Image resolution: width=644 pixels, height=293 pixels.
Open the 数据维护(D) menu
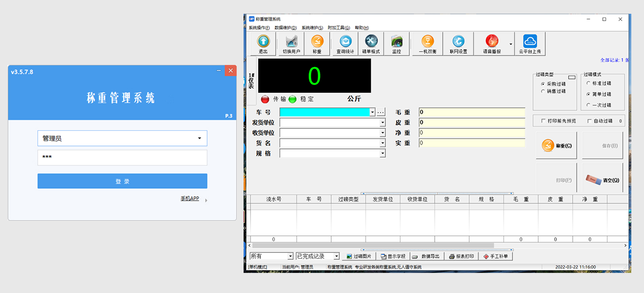[285, 27]
